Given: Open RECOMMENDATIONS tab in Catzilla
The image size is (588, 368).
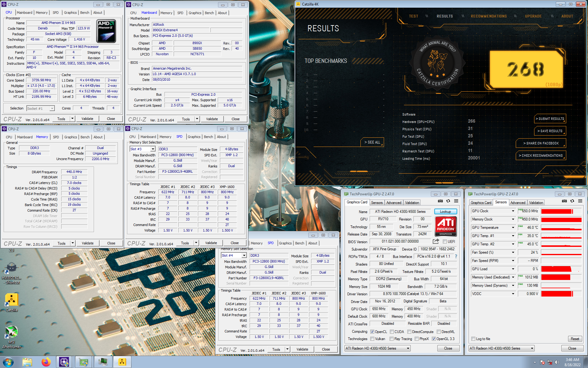Looking at the screenshot, I should coord(489,16).
